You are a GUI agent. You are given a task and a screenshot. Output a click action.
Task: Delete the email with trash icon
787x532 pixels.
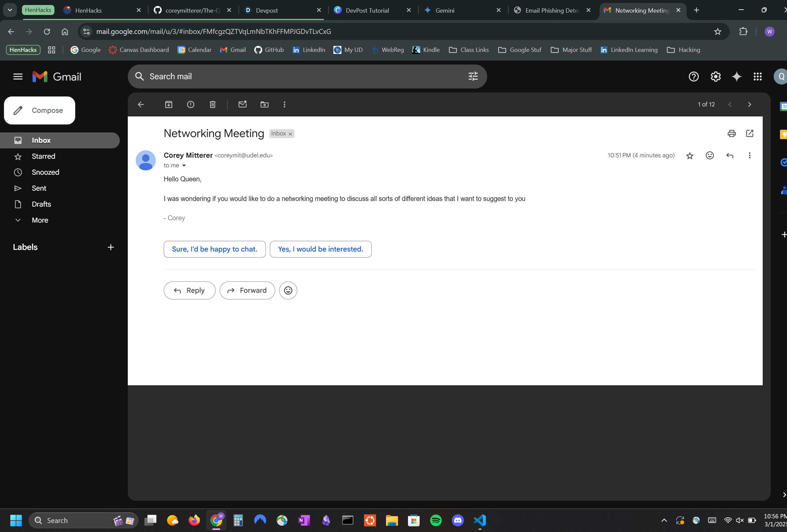(x=212, y=105)
